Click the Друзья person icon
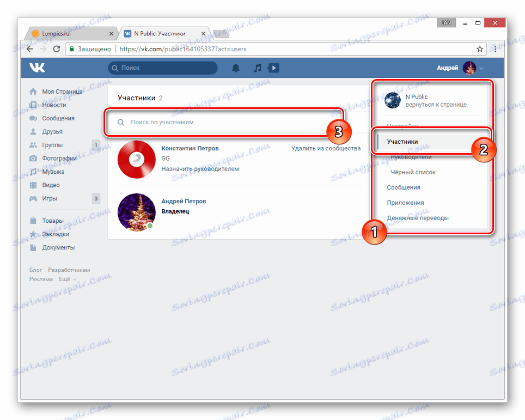 pos(33,132)
